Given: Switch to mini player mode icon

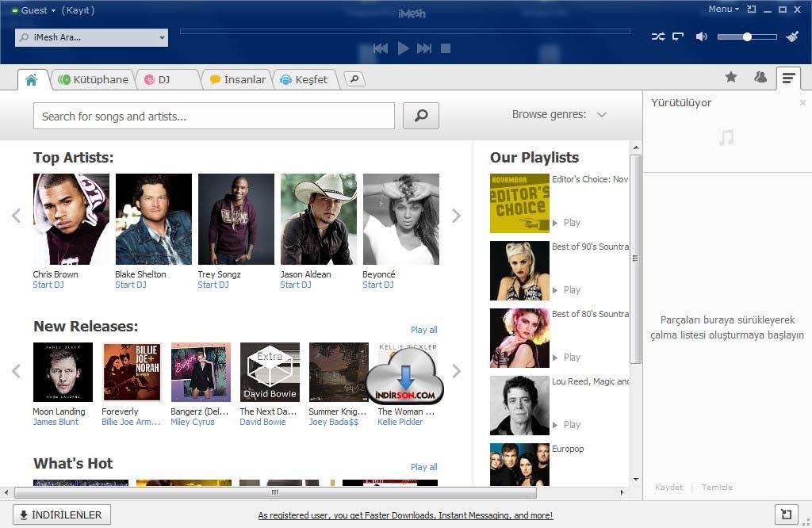Looking at the screenshot, I should 752,9.
